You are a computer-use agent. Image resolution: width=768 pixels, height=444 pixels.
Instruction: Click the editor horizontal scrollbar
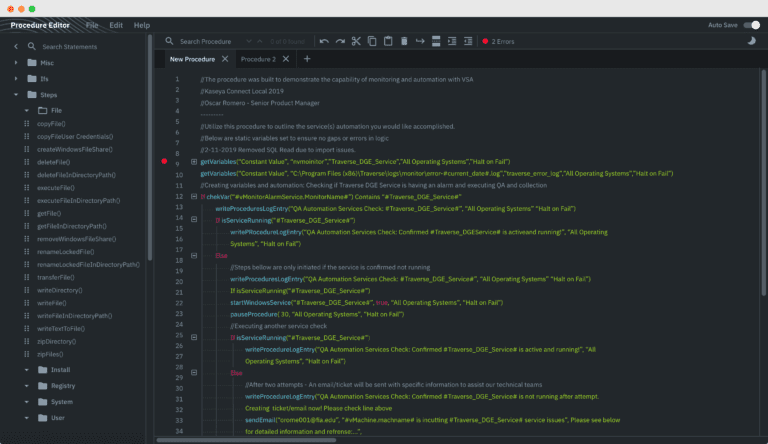pyautogui.click(x=246, y=440)
